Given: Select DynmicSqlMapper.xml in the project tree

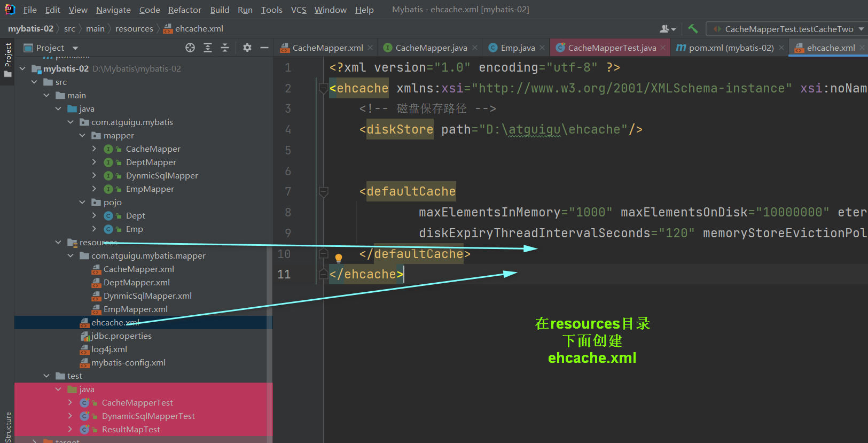Looking at the screenshot, I should pos(147,296).
